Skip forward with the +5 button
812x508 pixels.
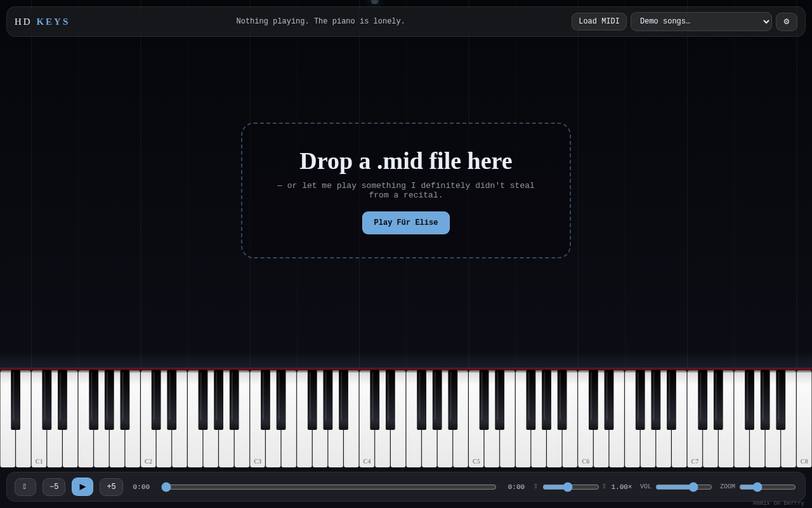(111, 487)
